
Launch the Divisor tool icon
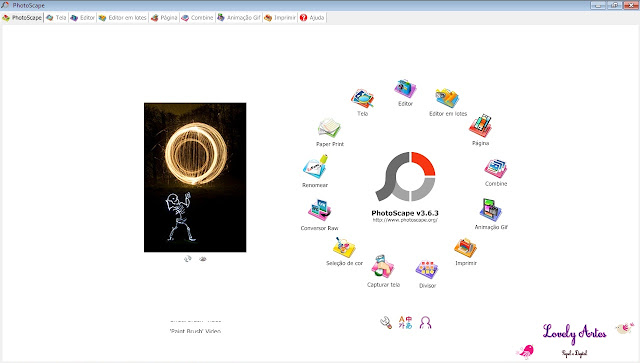(x=427, y=269)
